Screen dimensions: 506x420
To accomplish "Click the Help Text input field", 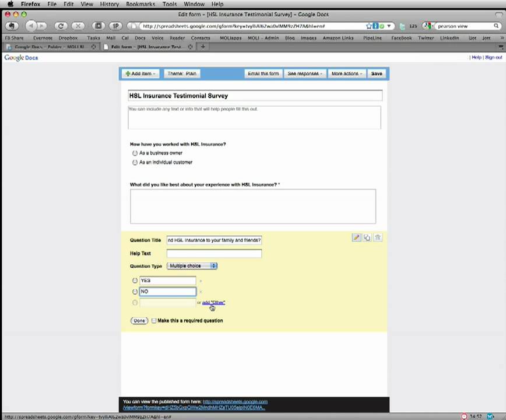I will coord(214,253).
